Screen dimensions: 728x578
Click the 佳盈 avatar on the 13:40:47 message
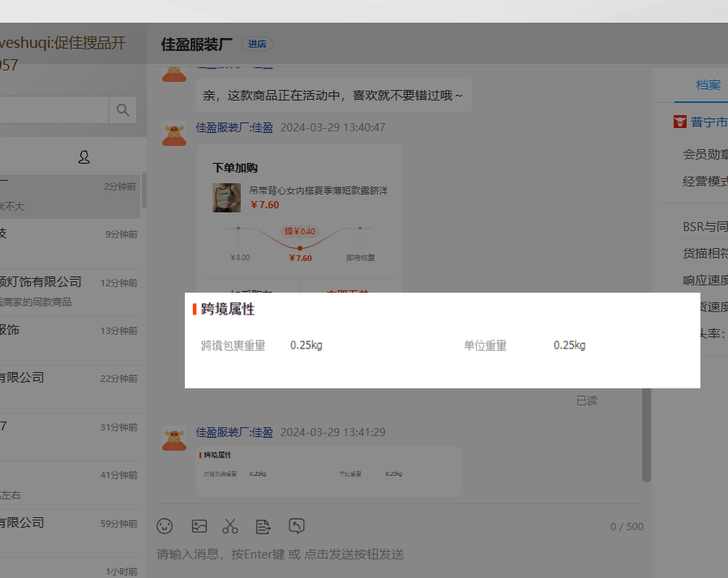pos(174,134)
